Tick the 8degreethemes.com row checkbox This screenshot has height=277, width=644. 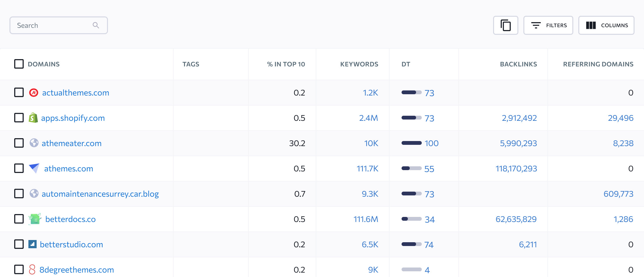(19, 269)
